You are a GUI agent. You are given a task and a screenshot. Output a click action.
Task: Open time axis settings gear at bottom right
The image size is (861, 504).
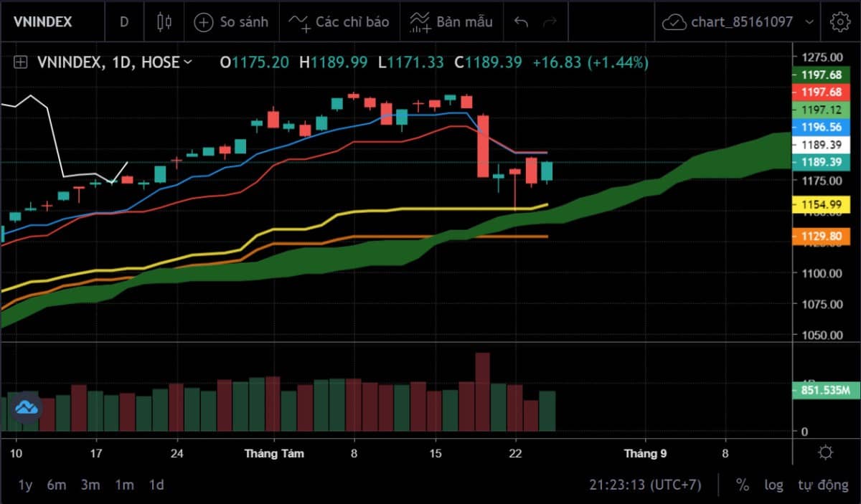click(826, 453)
